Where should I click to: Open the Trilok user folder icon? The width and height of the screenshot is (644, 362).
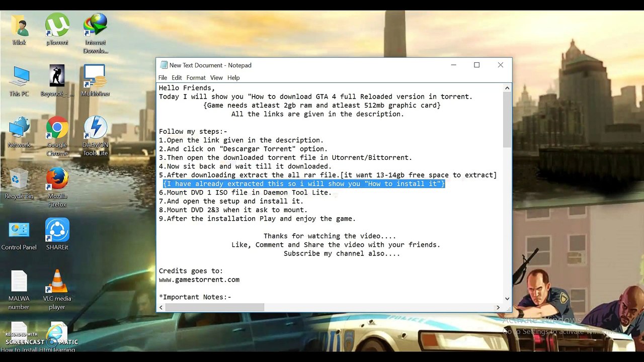coord(19,29)
